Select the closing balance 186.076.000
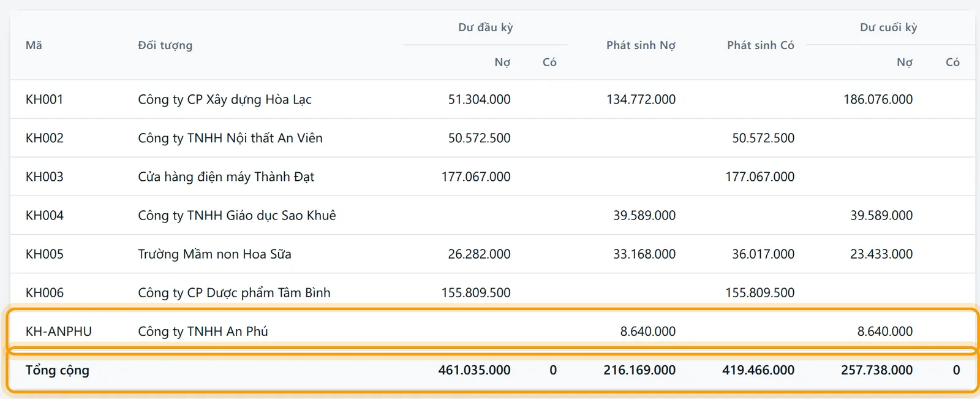The height and width of the screenshot is (399, 980). coord(878,99)
